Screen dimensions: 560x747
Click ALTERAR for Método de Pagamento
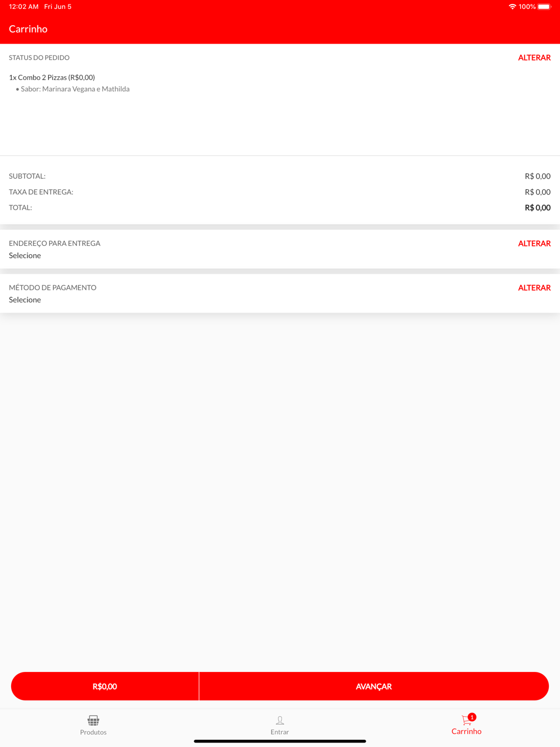click(534, 288)
